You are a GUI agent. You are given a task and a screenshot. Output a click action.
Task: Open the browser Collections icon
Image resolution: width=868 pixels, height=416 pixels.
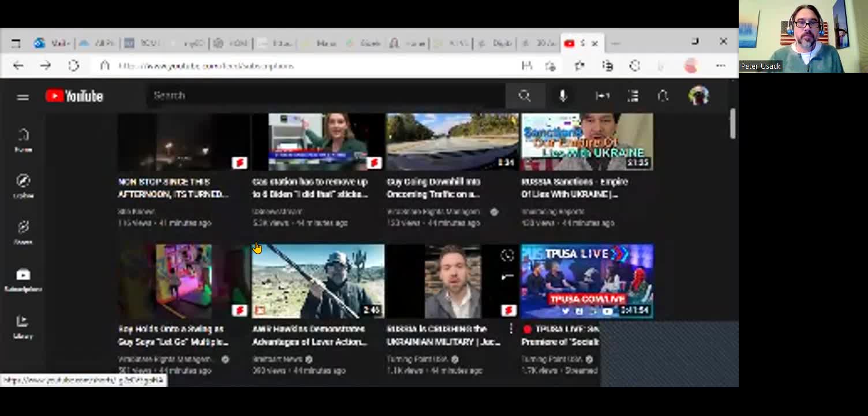(x=607, y=66)
